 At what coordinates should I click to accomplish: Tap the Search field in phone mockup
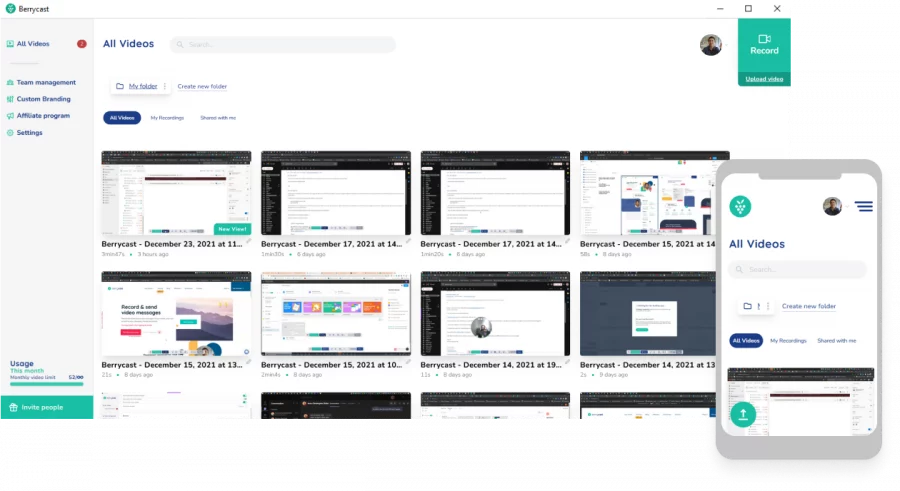(x=797, y=269)
